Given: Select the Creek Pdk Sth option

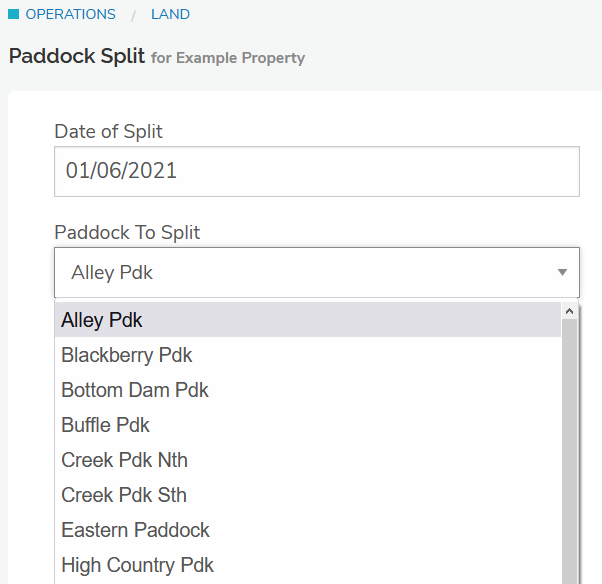Looking at the screenshot, I should (124, 495).
